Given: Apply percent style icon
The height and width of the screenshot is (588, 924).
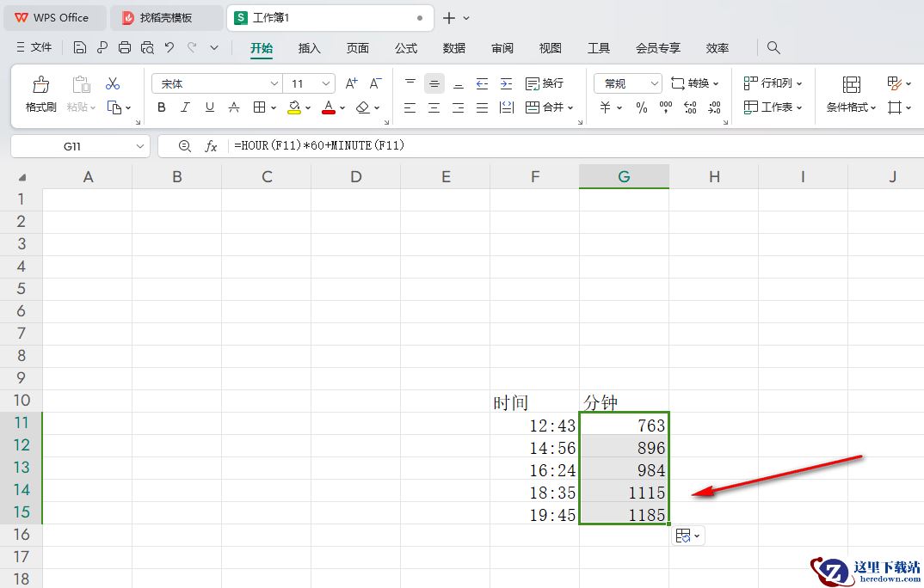Looking at the screenshot, I should pos(642,107).
